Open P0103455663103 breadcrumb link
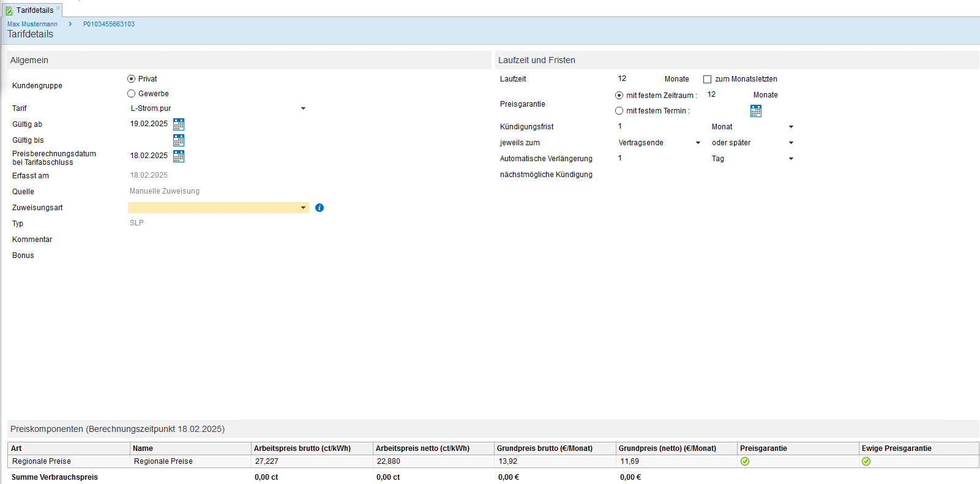The width and height of the screenshot is (980, 484). pos(109,24)
